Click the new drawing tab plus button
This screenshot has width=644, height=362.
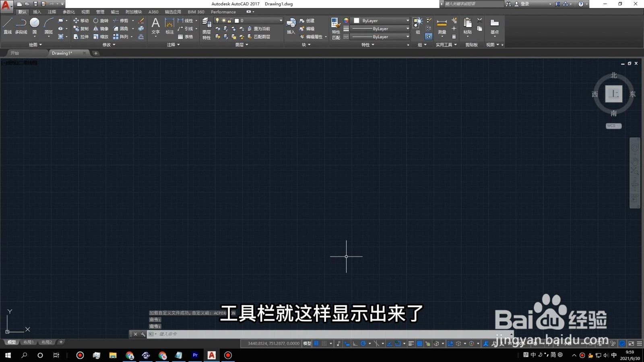[x=96, y=53]
